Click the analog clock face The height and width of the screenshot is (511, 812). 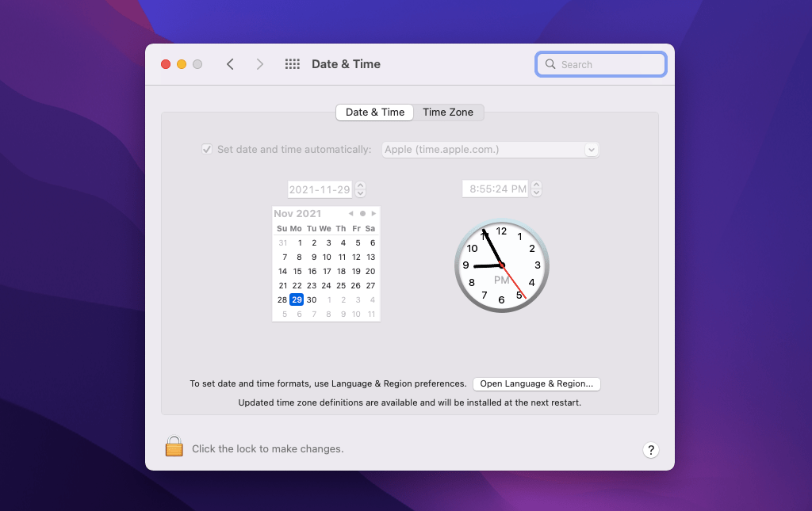pyautogui.click(x=501, y=265)
